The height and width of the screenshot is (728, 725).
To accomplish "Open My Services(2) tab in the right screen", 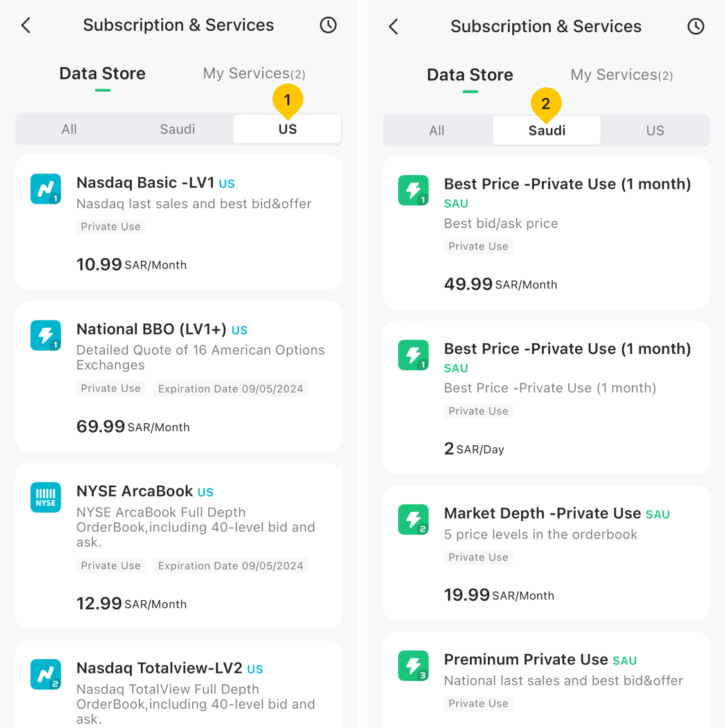I will pos(622,75).
